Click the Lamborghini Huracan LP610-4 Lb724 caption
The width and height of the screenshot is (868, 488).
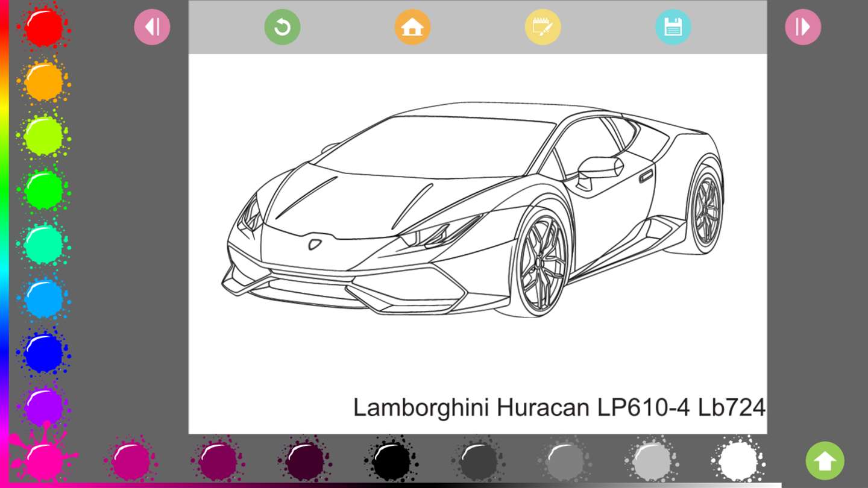pyautogui.click(x=559, y=408)
